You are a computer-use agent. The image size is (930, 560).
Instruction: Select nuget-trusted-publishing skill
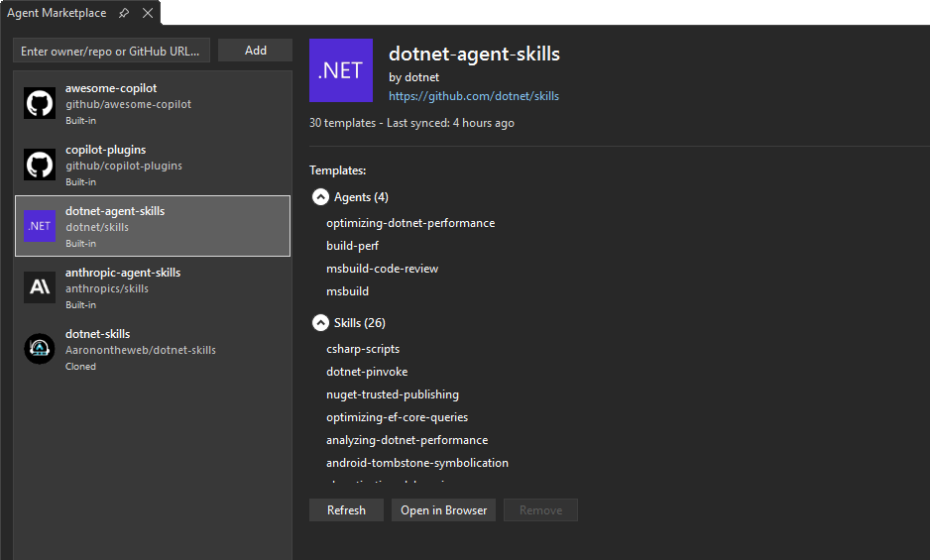tap(393, 394)
